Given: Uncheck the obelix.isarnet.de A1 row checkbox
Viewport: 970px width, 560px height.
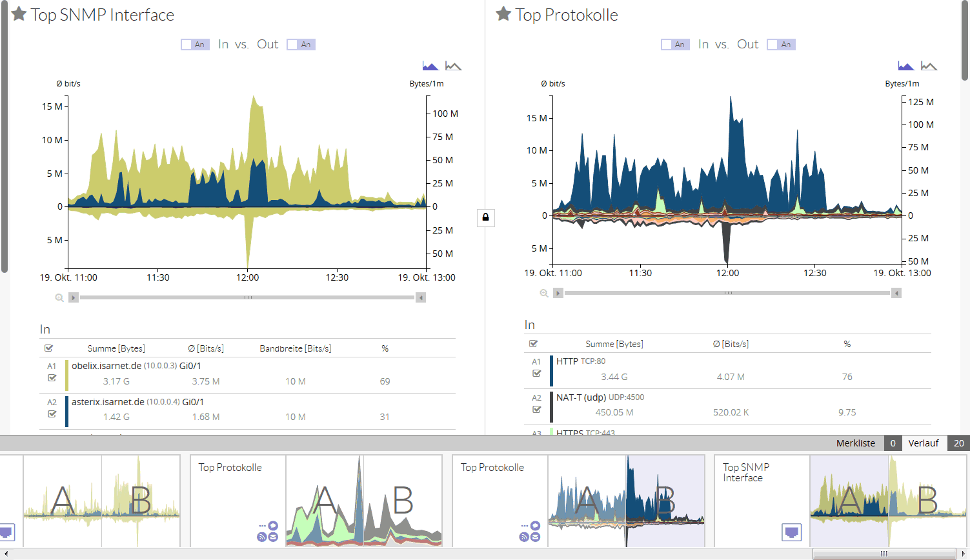Looking at the screenshot, I should [52, 378].
